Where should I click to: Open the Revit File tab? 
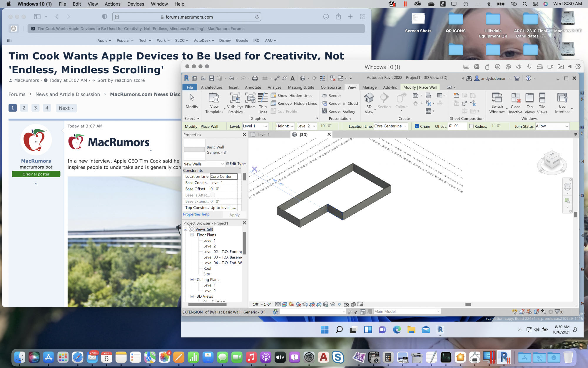tap(190, 87)
